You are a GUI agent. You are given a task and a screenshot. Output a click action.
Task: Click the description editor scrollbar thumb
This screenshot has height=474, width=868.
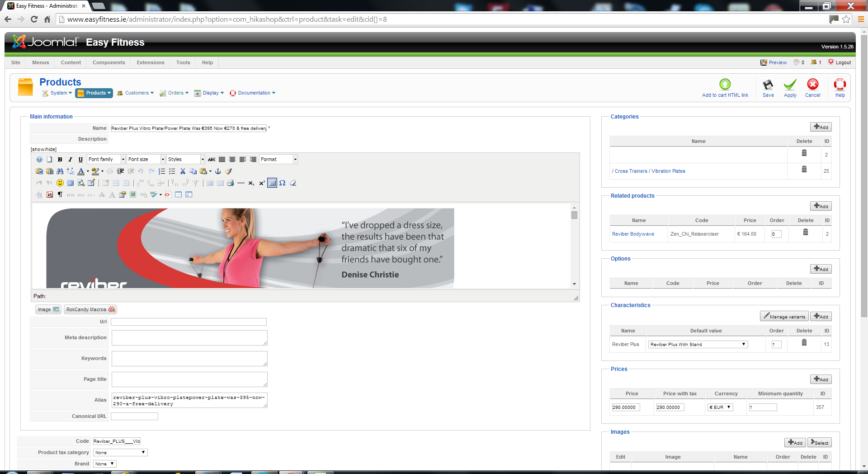point(574,215)
